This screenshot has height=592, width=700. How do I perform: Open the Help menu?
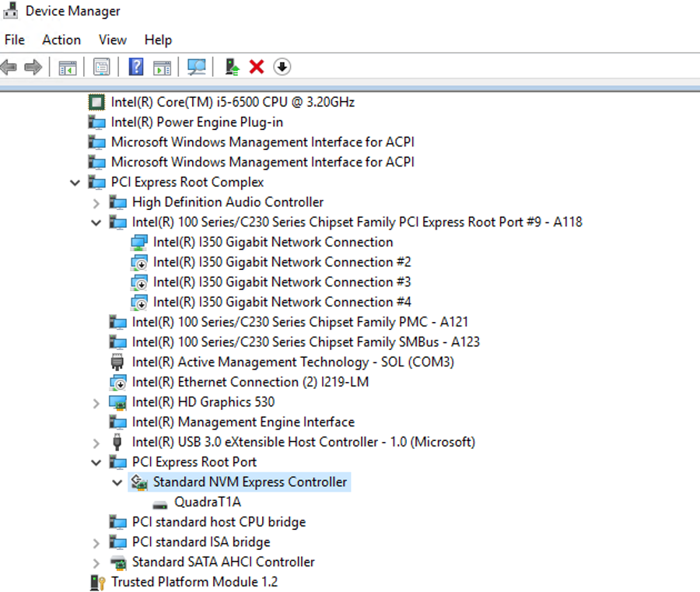(x=158, y=40)
